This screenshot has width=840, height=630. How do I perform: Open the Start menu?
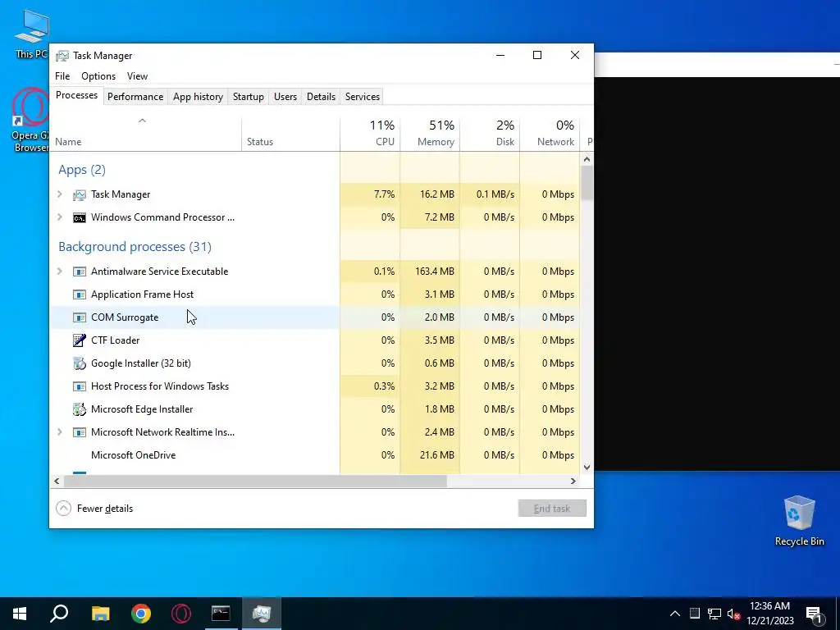point(20,614)
